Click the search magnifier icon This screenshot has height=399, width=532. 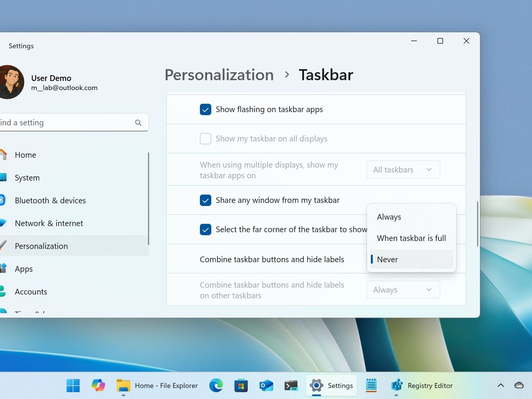[x=138, y=123]
